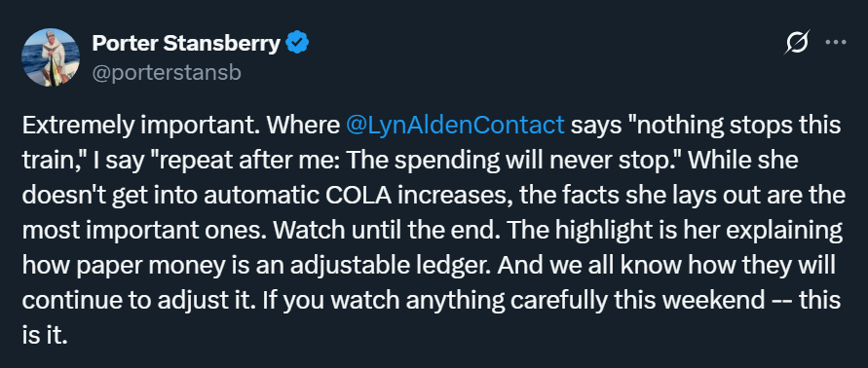Open the @porterstansb handle link
Screen dimensions: 868x368
pos(167,72)
